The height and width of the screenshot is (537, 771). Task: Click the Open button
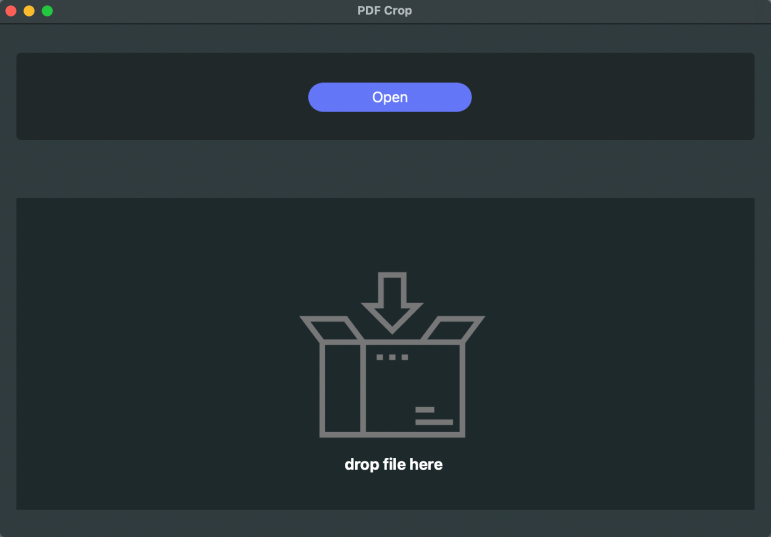pyautogui.click(x=389, y=97)
